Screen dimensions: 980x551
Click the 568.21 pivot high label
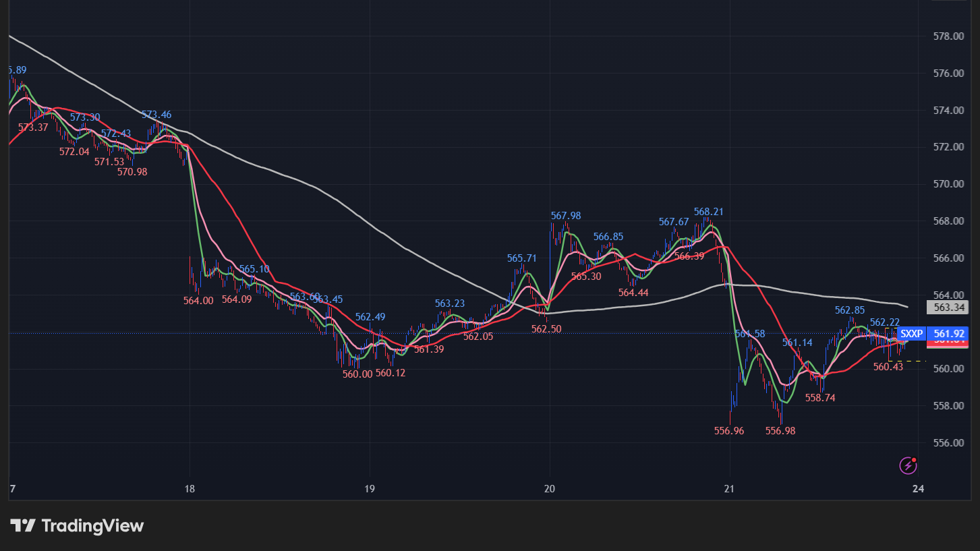tap(708, 212)
